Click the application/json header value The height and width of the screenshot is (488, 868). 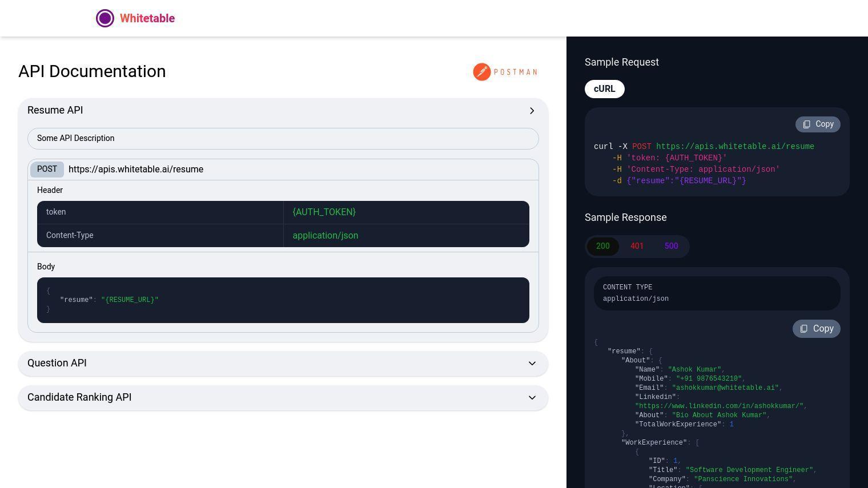pos(325,236)
